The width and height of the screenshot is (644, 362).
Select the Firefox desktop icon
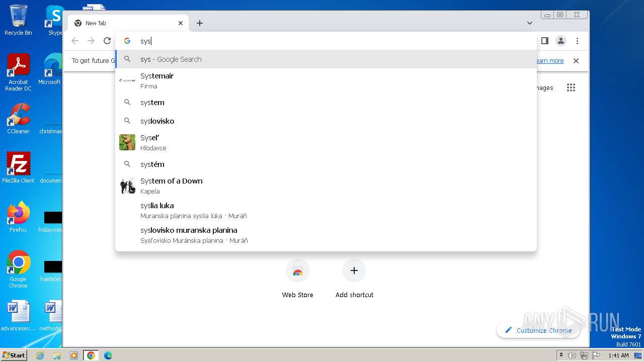(x=18, y=217)
